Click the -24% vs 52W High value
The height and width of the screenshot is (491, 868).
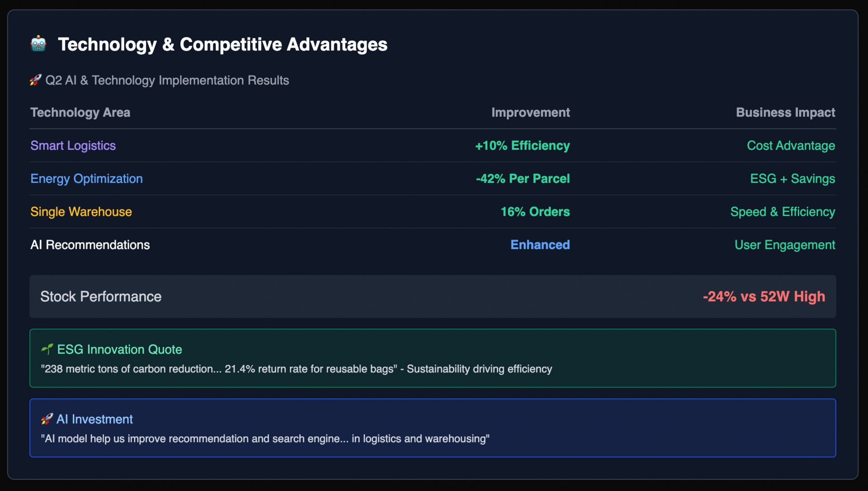pos(764,296)
